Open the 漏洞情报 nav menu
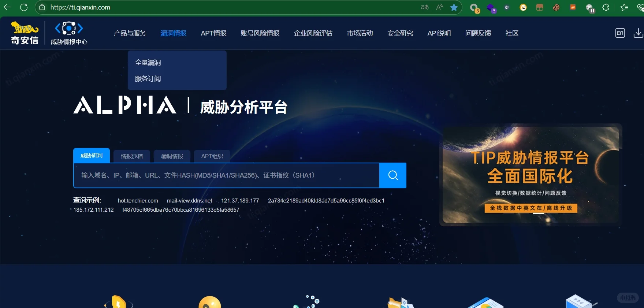The image size is (644, 308). click(174, 33)
